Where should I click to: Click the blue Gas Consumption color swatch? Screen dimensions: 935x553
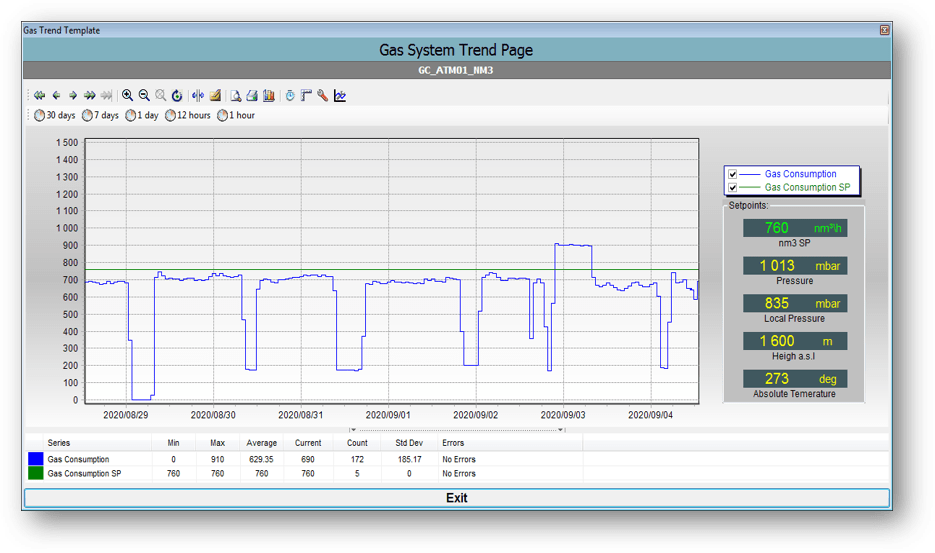[36, 459]
